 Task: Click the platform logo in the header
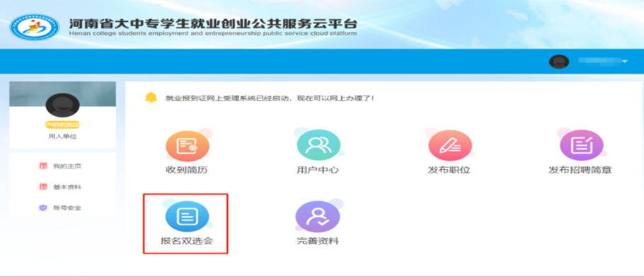pos(35,27)
